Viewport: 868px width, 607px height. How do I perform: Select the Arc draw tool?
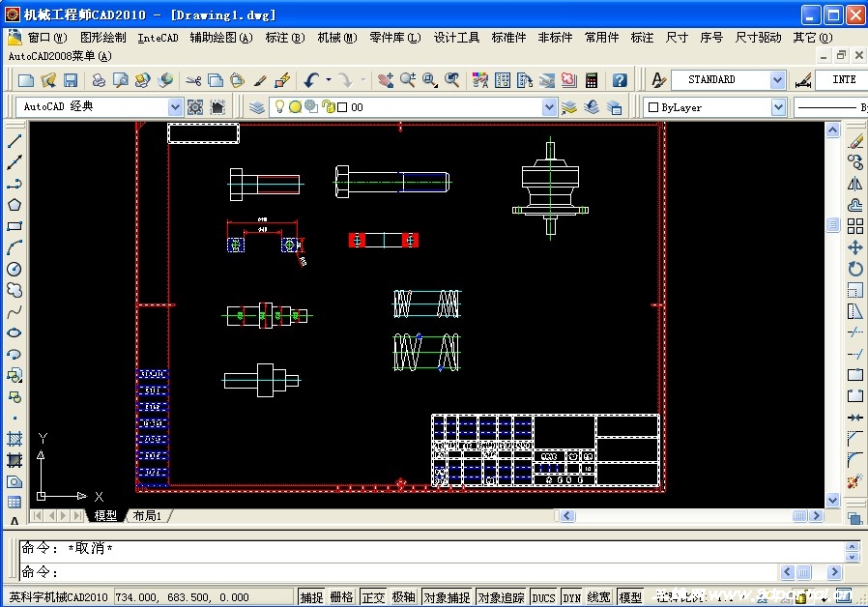pyautogui.click(x=14, y=247)
